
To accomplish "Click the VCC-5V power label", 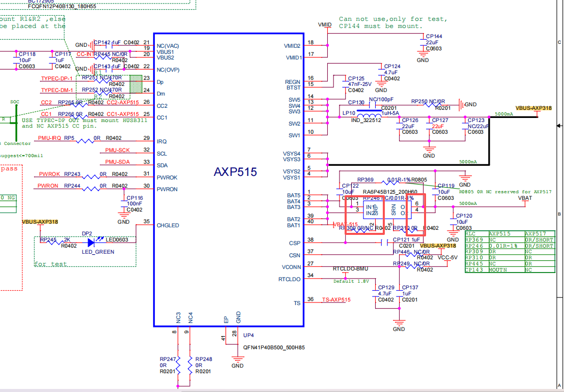I will pos(448,258).
